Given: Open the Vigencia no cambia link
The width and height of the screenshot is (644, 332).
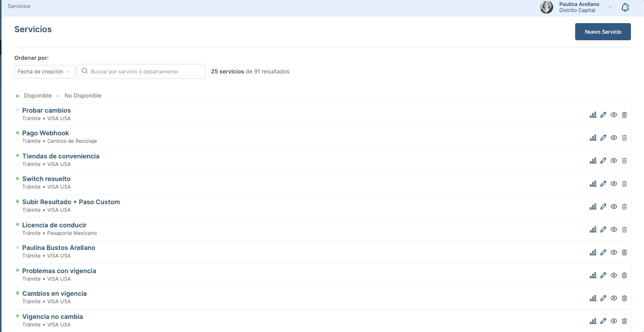Looking at the screenshot, I should 53,316.
